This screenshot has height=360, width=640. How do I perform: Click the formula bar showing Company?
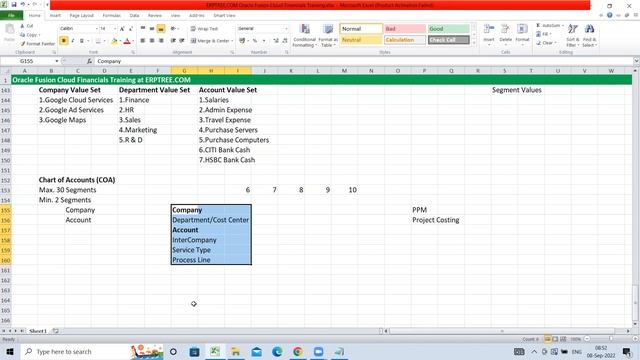[x=363, y=61]
